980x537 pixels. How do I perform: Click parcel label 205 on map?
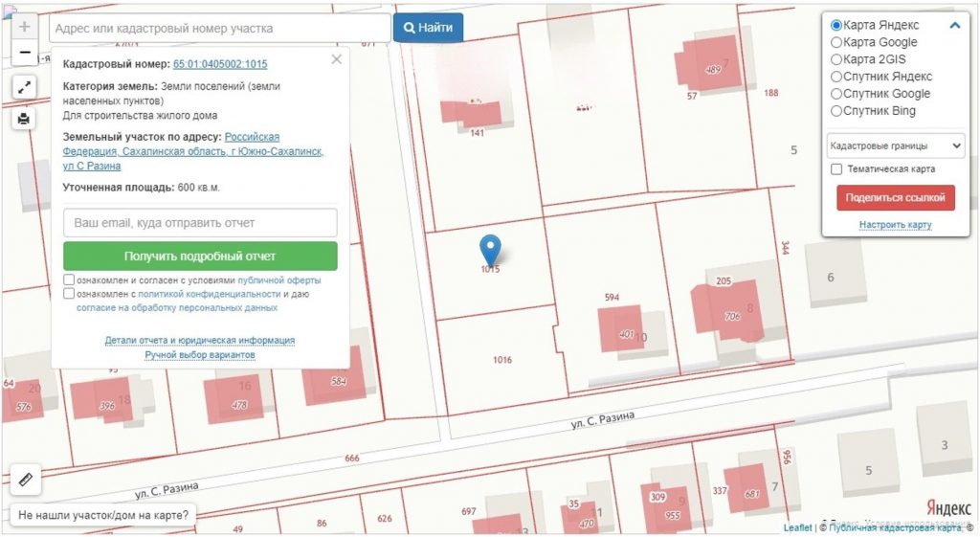coord(724,280)
